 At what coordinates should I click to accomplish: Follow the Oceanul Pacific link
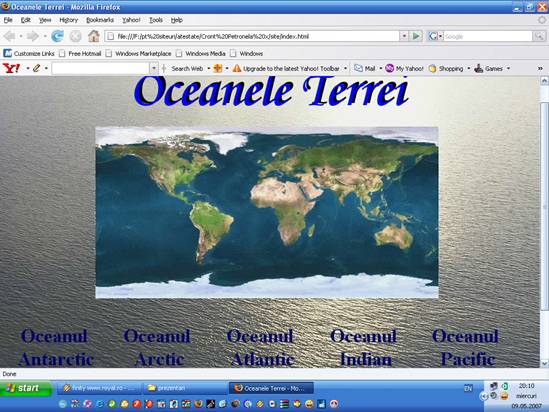(x=466, y=348)
